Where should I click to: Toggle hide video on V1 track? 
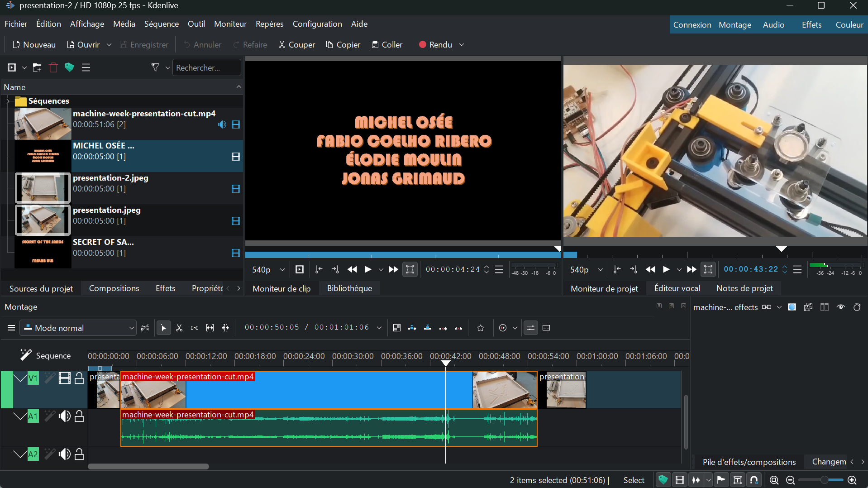pyautogui.click(x=64, y=378)
